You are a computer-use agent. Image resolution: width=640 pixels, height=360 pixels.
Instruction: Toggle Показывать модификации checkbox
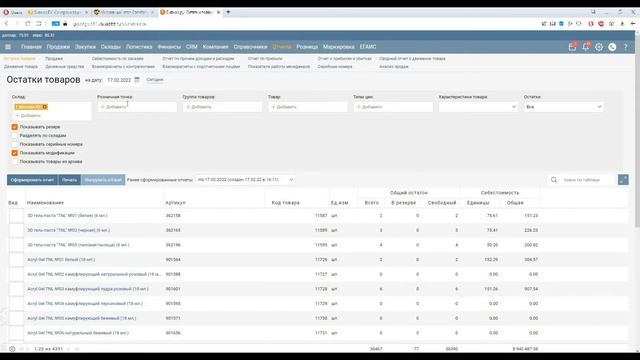point(15,153)
